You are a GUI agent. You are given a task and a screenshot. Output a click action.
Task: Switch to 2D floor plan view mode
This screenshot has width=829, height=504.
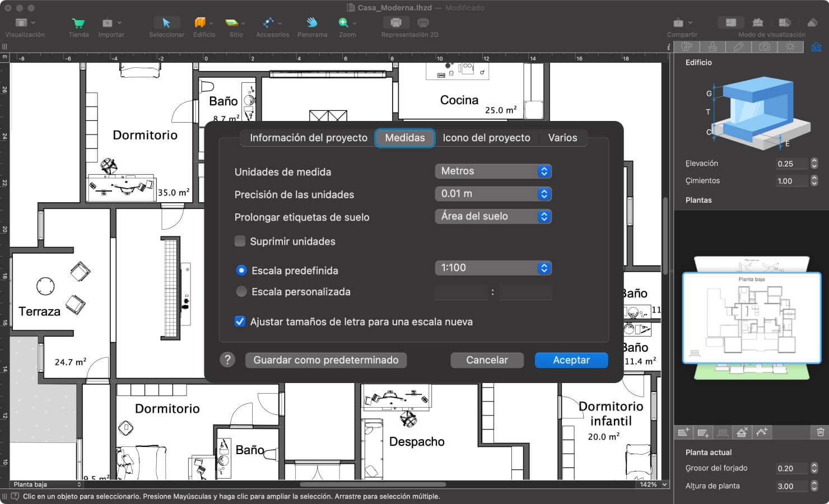731,23
